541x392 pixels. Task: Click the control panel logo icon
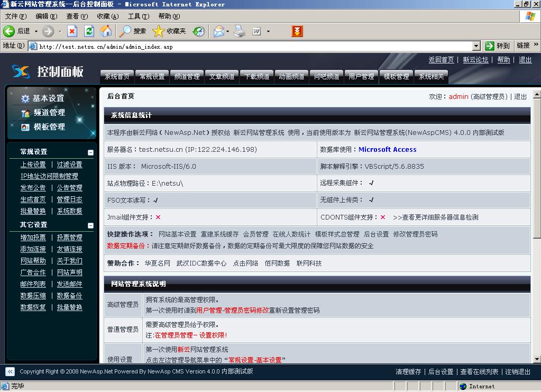click(x=20, y=71)
